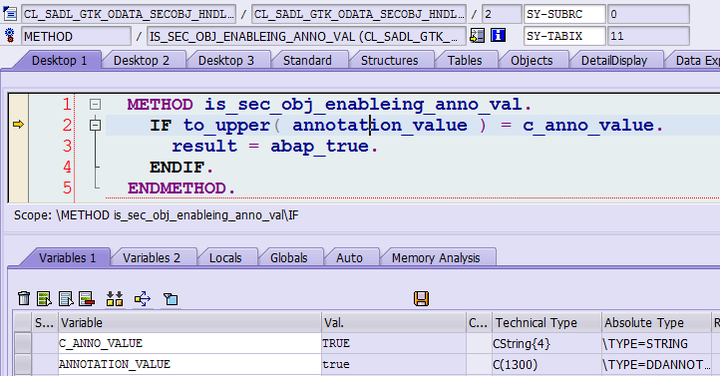
Task: Select the Auto tab
Action: pos(349,258)
